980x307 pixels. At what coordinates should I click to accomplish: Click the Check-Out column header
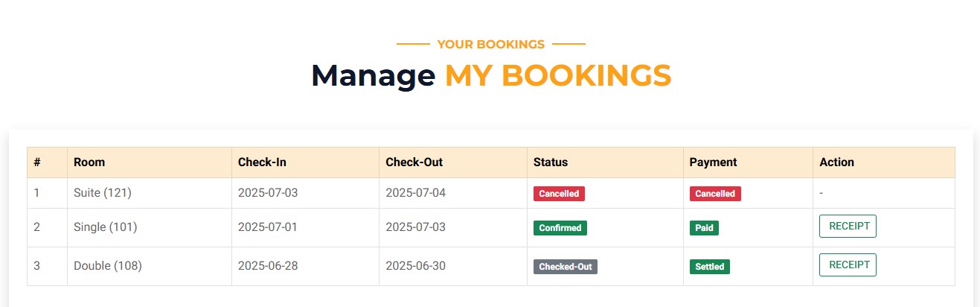(414, 162)
